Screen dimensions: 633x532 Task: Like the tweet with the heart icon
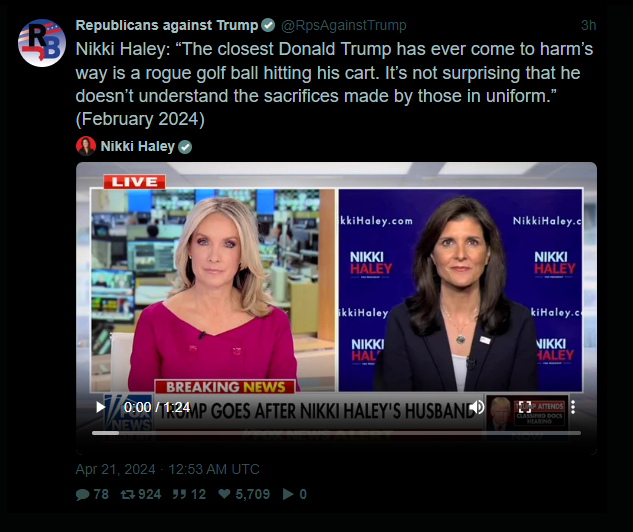[x=224, y=494]
